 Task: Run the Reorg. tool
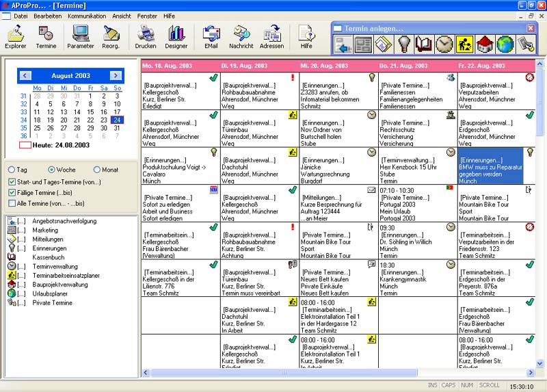(111, 37)
